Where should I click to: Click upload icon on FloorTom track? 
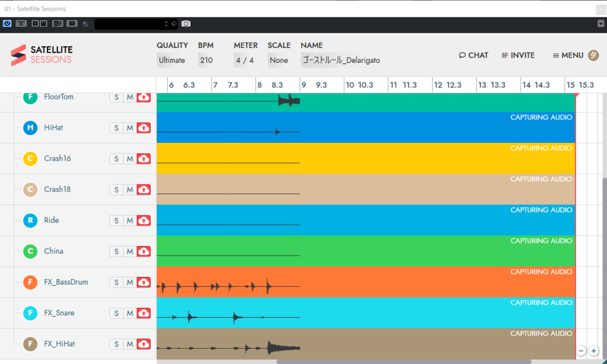tap(143, 97)
